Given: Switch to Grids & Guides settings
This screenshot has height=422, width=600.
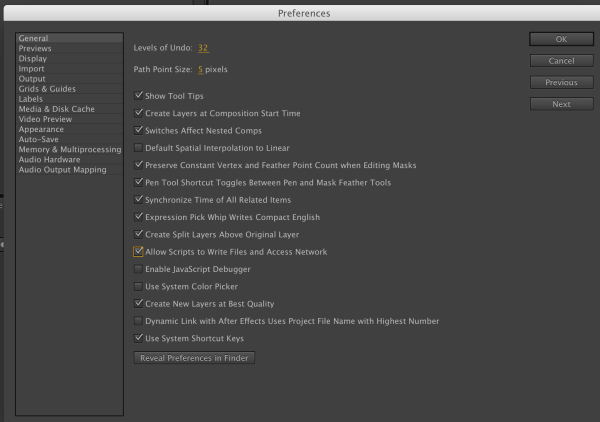Looking at the screenshot, I should coord(47,89).
